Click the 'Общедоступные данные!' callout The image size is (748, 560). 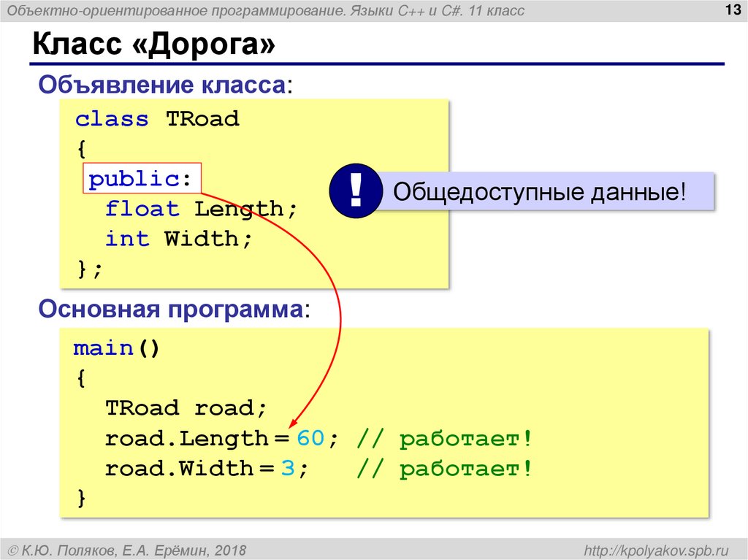pyautogui.click(x=539, y=191)
